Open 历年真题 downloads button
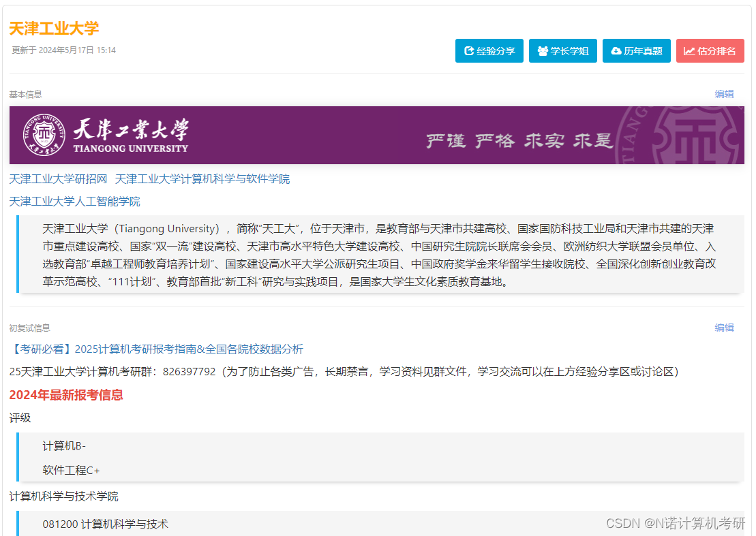 [x=637, y=51]
